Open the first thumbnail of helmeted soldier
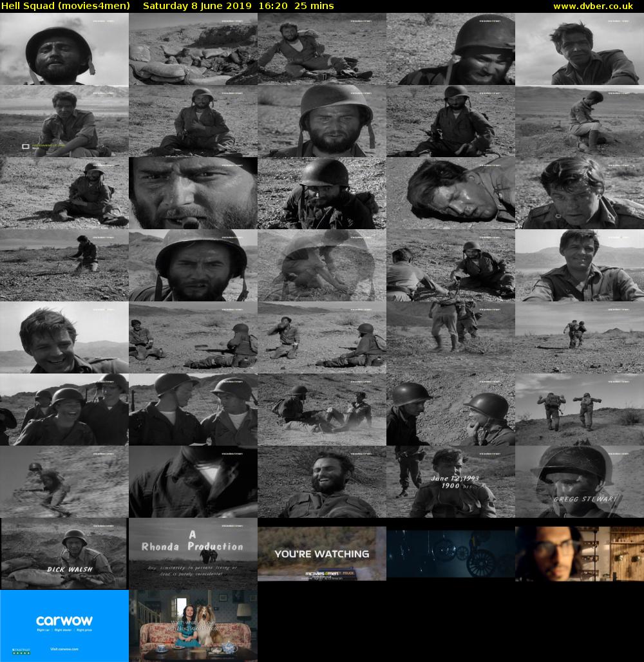The image size is (644, 662). [x=64, y=49]
